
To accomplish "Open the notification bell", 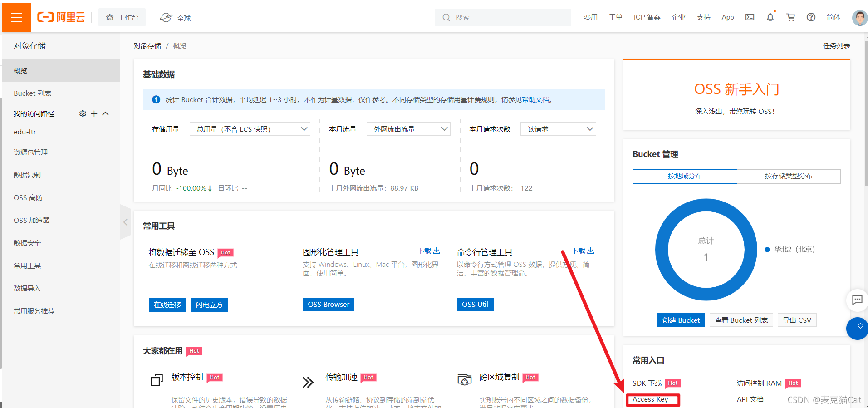I will (770, 17).
